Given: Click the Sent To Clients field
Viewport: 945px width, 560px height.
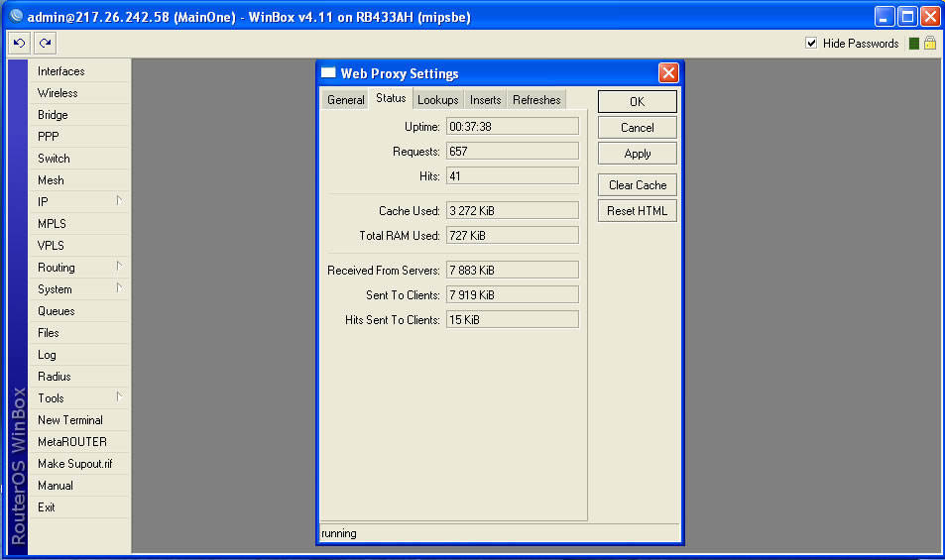Looking at the screenshot, I should 513,295.
